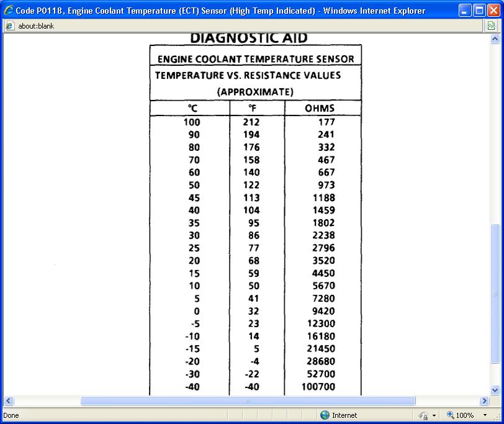Click the 100700 ohms value
Viewport: 504px width, 424px height.
pyautogui.click(x=318, y=387)
